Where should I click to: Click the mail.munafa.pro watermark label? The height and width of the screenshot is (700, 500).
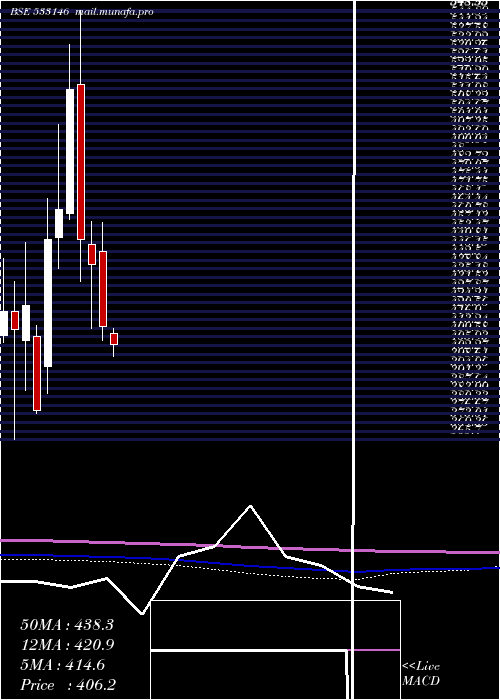(114, 12)
